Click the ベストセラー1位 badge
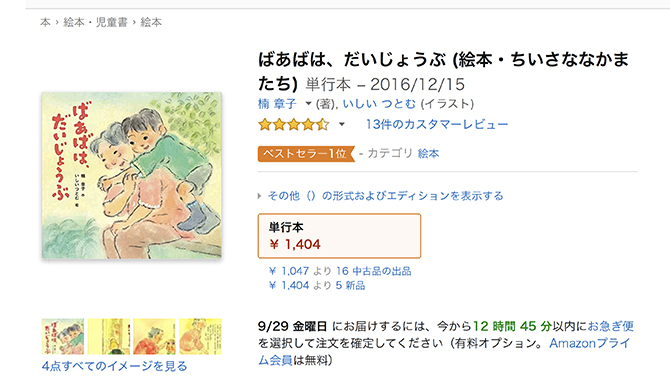This screenshot has width=670, height=376. pyautogui.click(x=306, y=154)
